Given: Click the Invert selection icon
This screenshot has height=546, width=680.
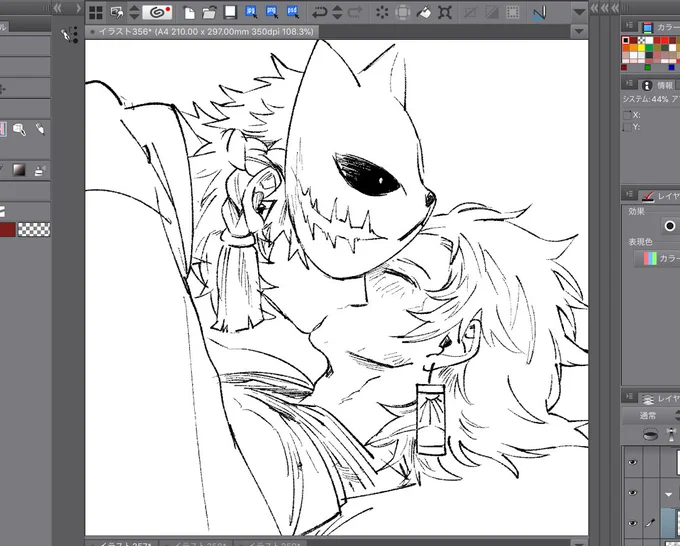Looking at the screenshot, I should point(491,12).
